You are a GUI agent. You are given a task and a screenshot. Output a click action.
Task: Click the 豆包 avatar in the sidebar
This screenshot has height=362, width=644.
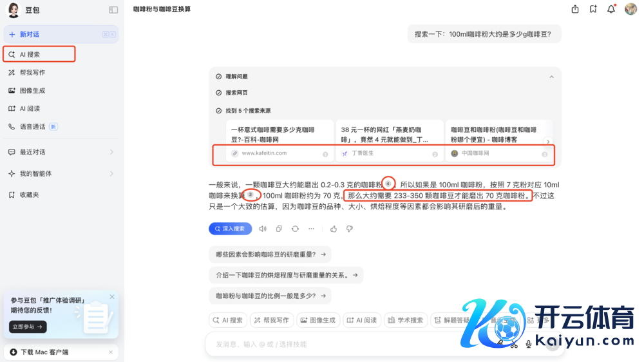14,10
